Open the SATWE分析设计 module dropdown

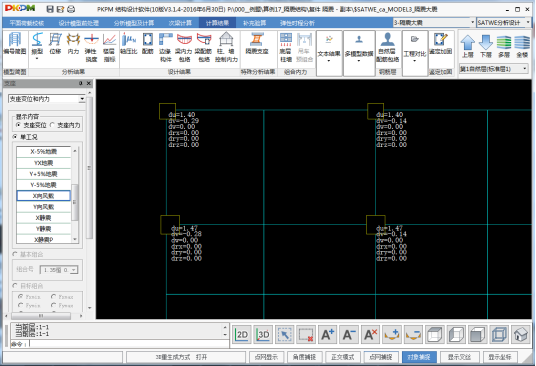point(527,23)
